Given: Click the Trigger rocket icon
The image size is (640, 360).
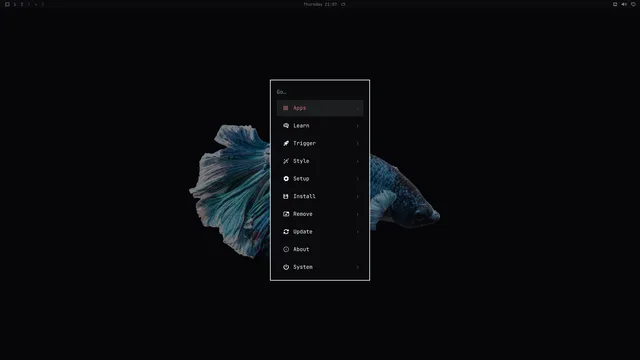Looking at the screenshot, I should coord(286,143).
